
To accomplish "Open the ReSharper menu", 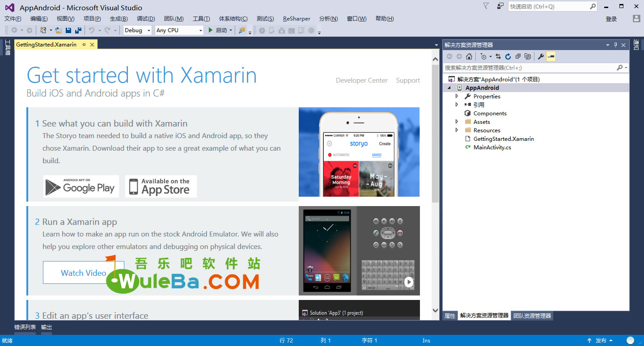I will (x=297, y=19).
